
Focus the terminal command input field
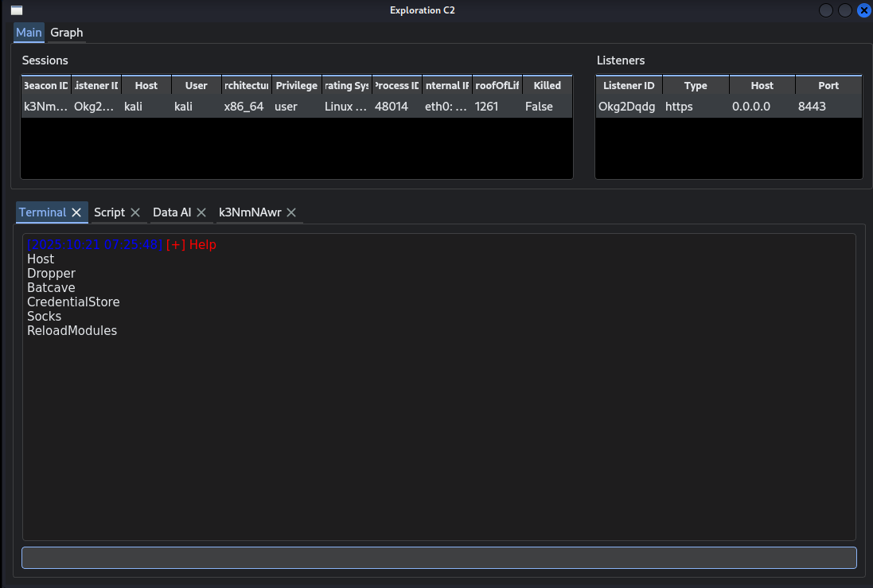tap(438, 557)
